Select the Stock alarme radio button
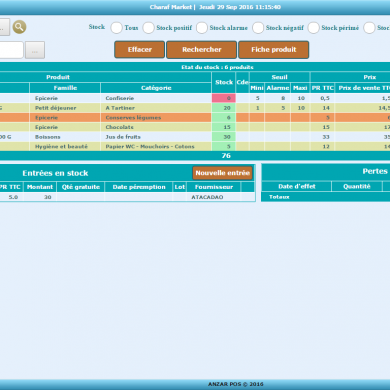 pyautogui.click(x=202, y=28)
